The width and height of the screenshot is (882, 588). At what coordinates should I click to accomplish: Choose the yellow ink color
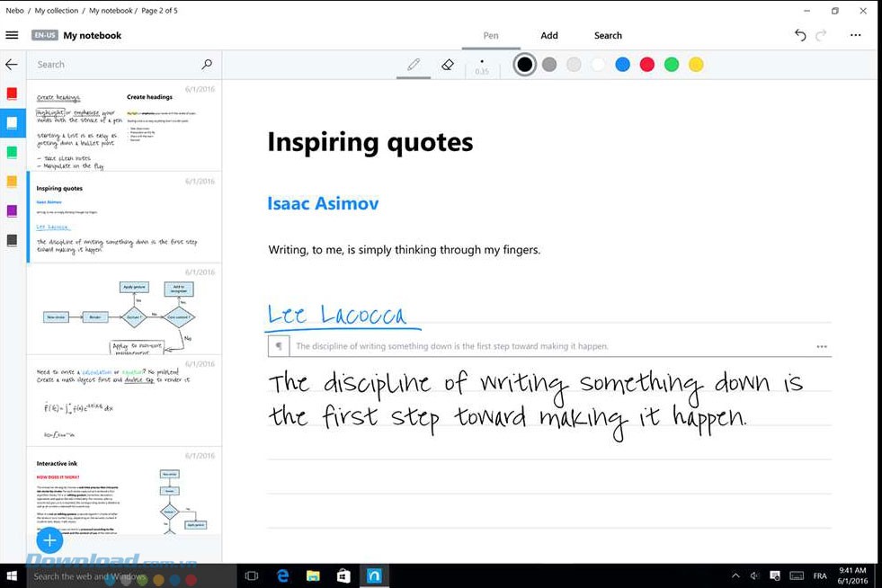tap(695, 65)
